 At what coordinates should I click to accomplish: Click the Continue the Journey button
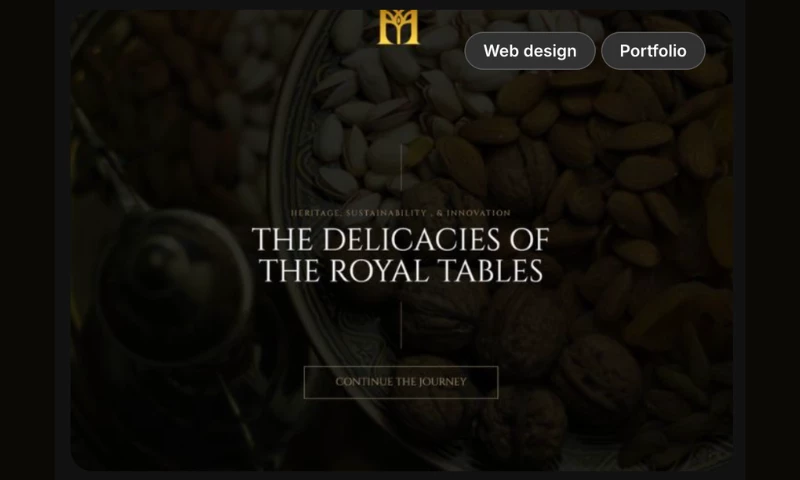click(x=401, y=382)
